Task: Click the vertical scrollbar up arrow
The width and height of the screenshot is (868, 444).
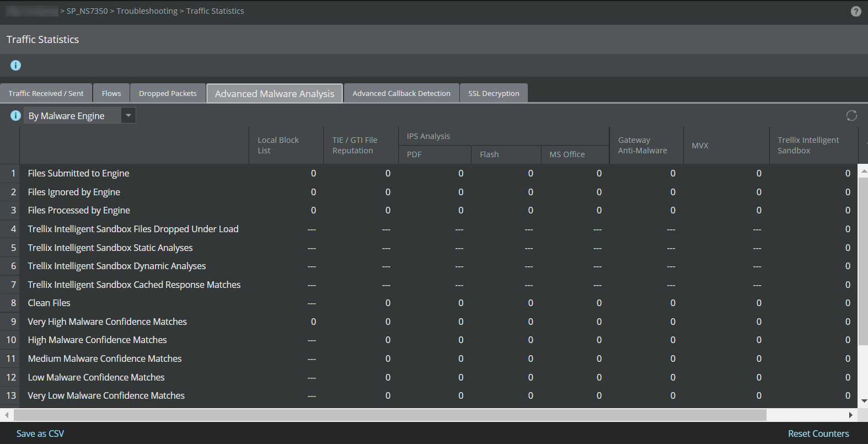Action: [864, 172]
